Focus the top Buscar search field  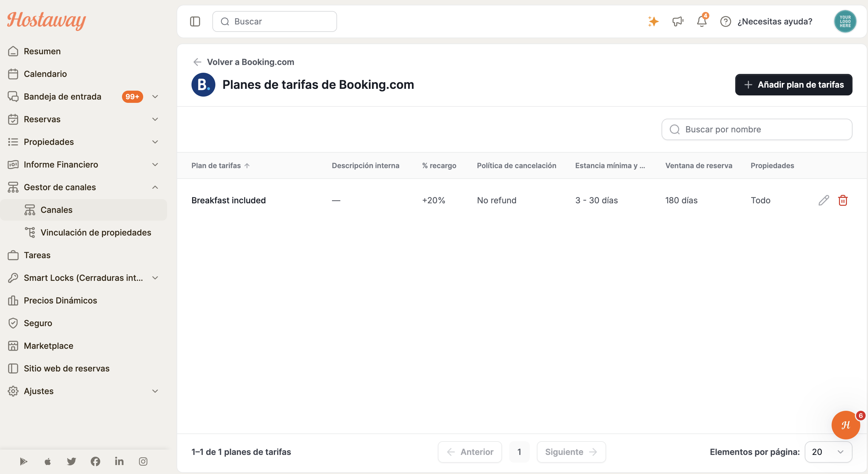point(274,21)
